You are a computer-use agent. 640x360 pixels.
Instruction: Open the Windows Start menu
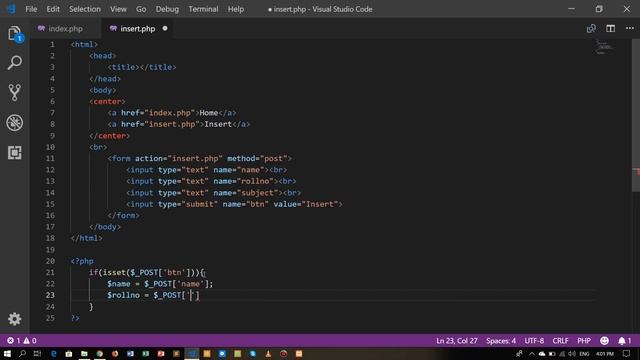(x=7, y=354)
